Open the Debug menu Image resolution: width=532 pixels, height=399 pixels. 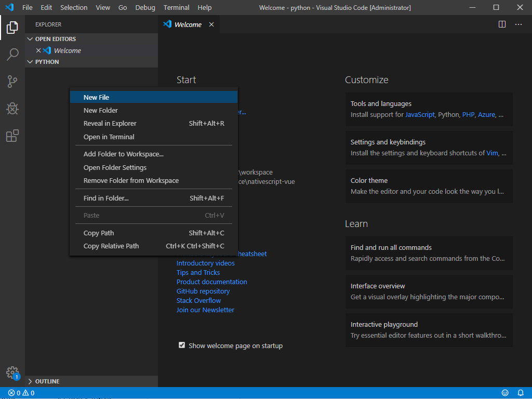[145, 7]
